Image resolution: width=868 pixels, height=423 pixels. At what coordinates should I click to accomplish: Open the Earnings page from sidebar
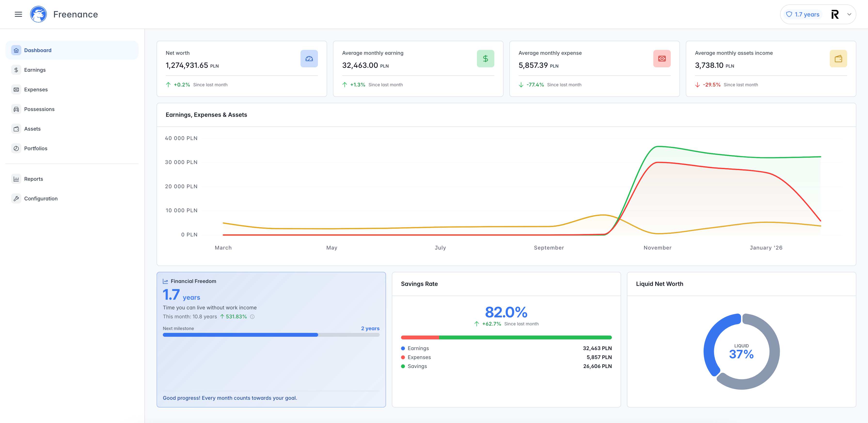pyautogui.click(x=35, y=70)
